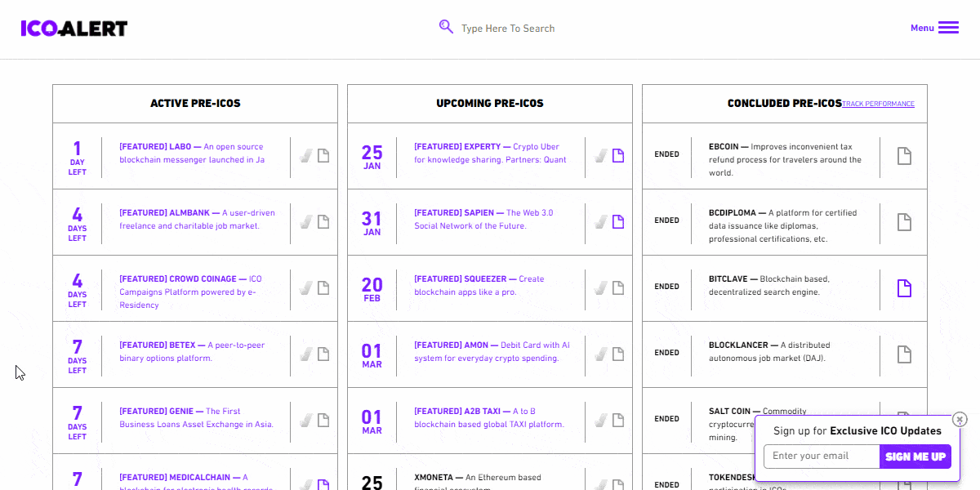Image resolution: width=980 pixels, height=490 pixels.
Task: Click the gray badge icon beside EXPERTY
Action: coord(601,155)
